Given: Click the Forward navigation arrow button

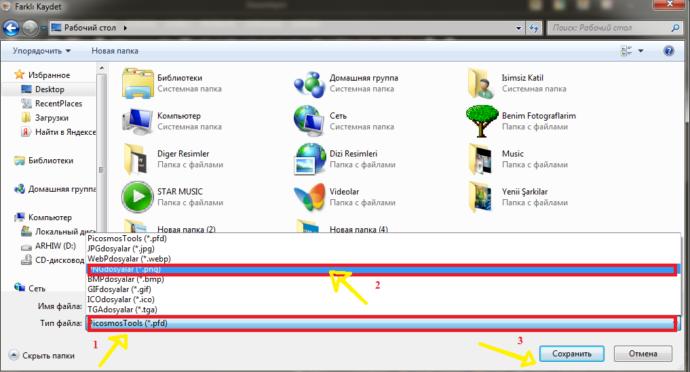Looking at the screenshot, I should pyautogui.click(x=30, y=28).
